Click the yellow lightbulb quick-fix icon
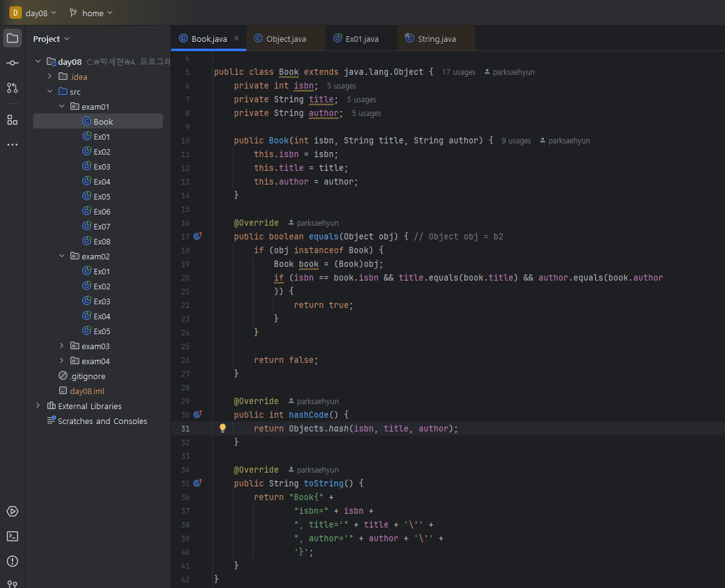This screenshot has width=725, height=588. tap(223, 428)
